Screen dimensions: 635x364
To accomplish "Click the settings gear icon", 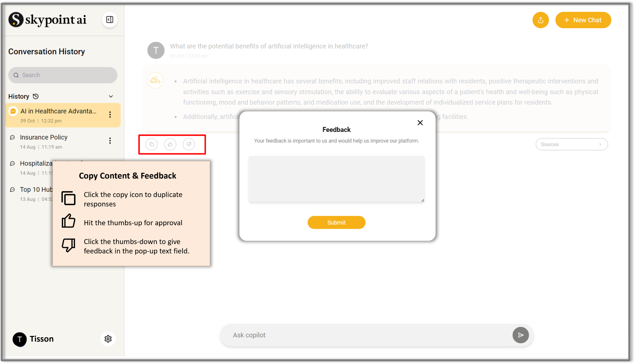I will click(x=108, y=339).
